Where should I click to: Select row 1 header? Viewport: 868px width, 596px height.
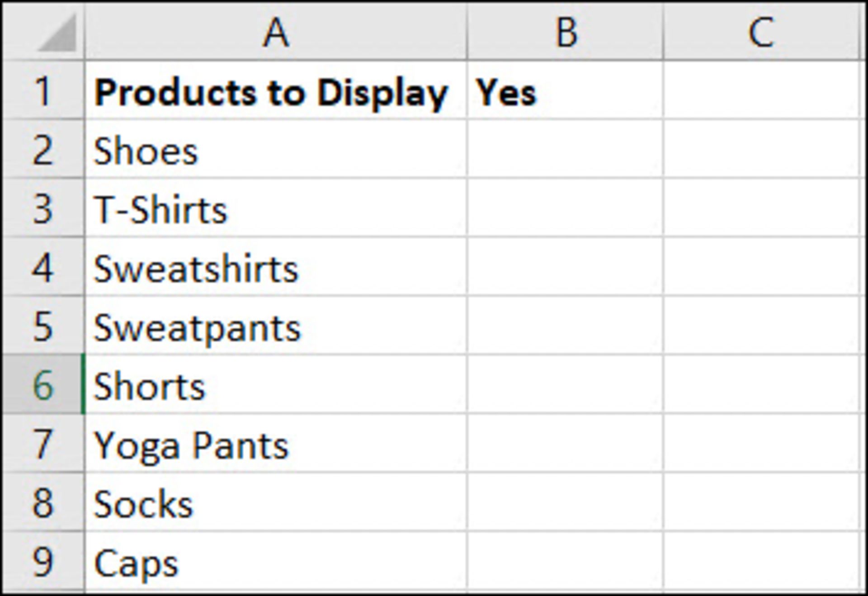point(43,90)
